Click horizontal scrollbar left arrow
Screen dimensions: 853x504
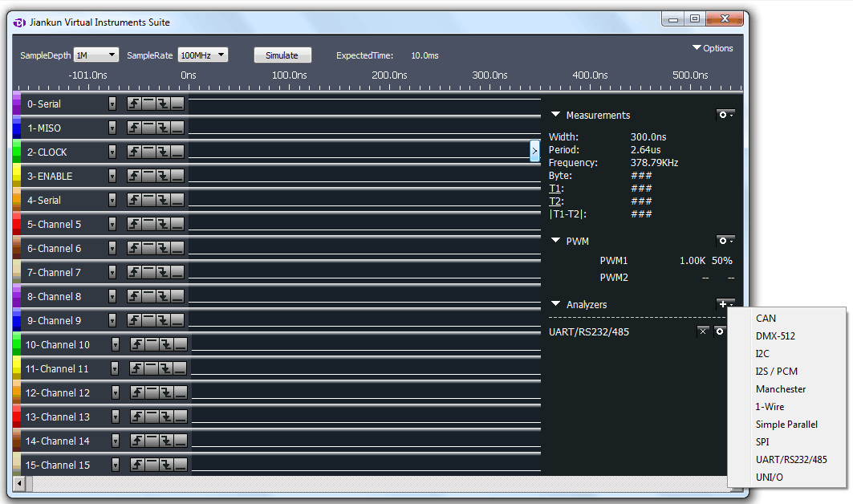point(19,483)
